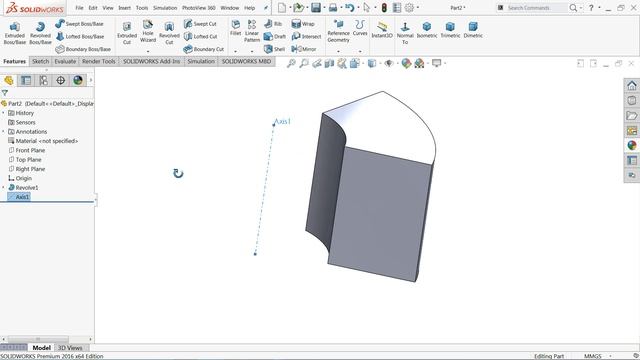Image resolution: width=640 pixels, height=360 pixels.
Task: Select the Rib feature
Action: 273,24
